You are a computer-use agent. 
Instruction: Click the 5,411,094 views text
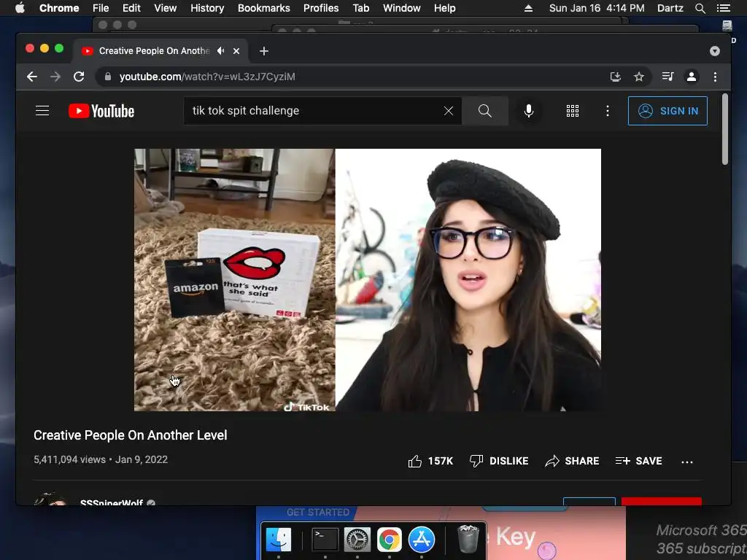click(69, 459)
